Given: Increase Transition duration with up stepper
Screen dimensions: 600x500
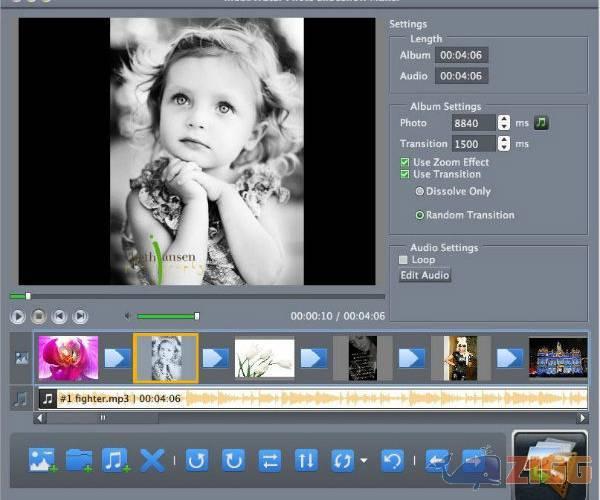Looking at the screenshot, I should [504, 140].
